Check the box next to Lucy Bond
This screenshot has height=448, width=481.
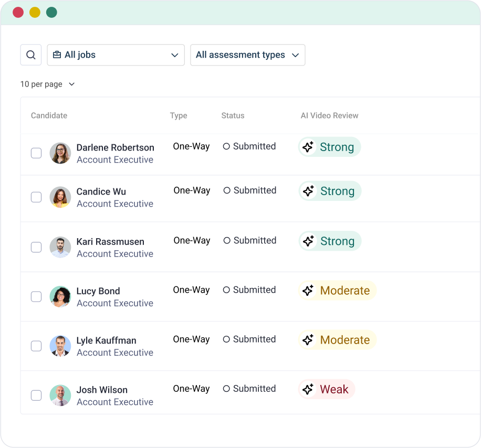pos(36,296)
